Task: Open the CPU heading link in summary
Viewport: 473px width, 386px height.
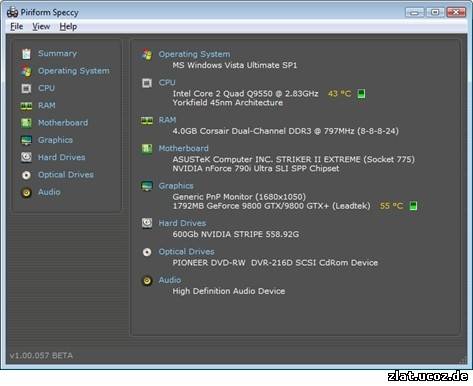Action: 167,82
